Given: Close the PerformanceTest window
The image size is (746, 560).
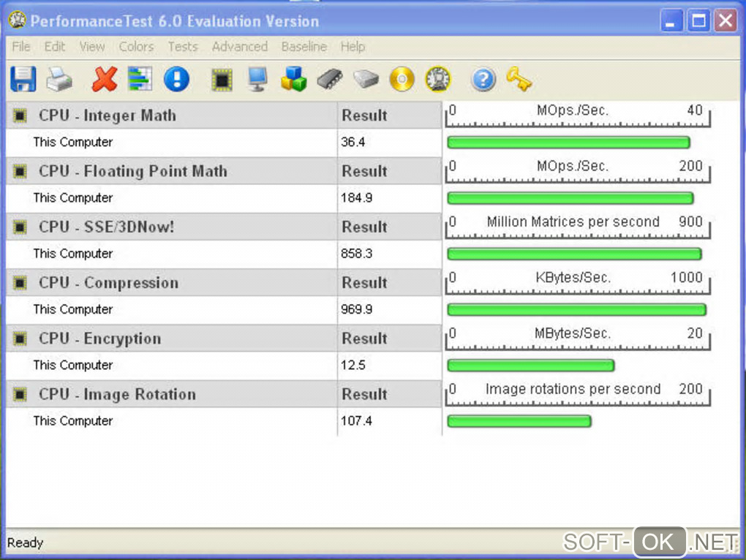Looking at the screenshot, I should (x=726, y=21).
